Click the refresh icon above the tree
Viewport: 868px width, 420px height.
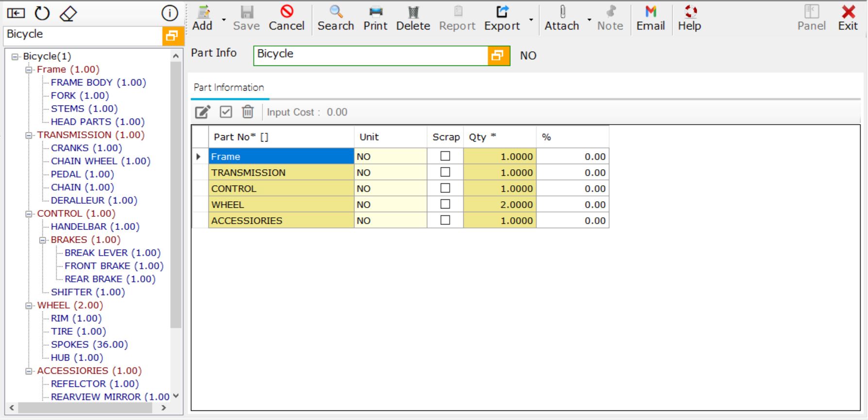click(x=42, y=14)
